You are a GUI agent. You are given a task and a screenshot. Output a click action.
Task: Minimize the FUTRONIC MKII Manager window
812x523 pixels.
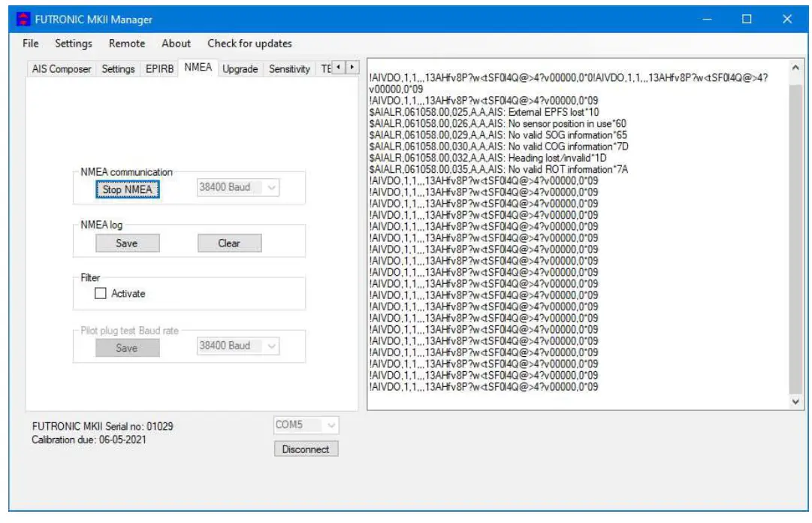pos(707,19)
